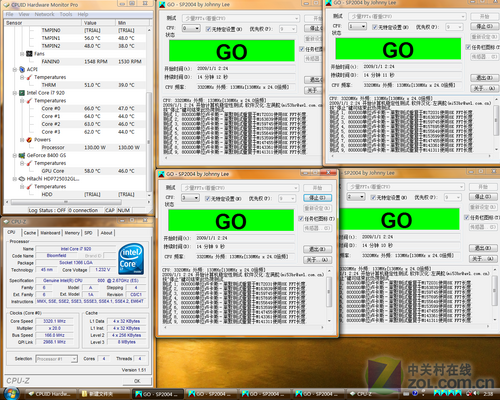500x400 pixels.
Task: Click the Powers flame icon in sensor tree
Action: click(x=29, y=140)
